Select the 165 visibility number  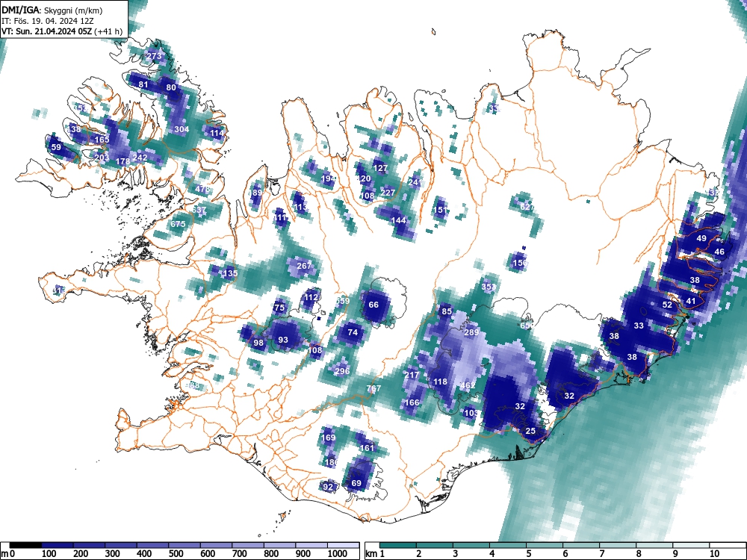pyautogui.click(x=102, y=140)
